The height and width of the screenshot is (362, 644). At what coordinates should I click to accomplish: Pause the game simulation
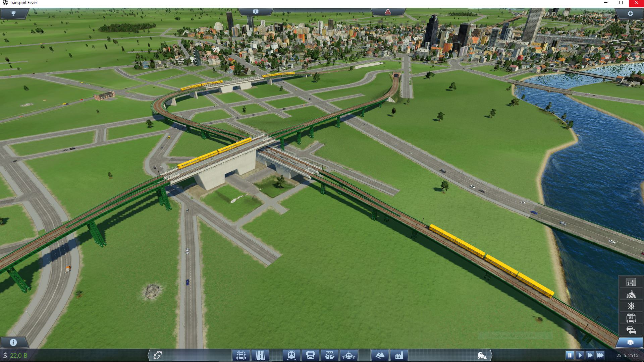point(570,355)
